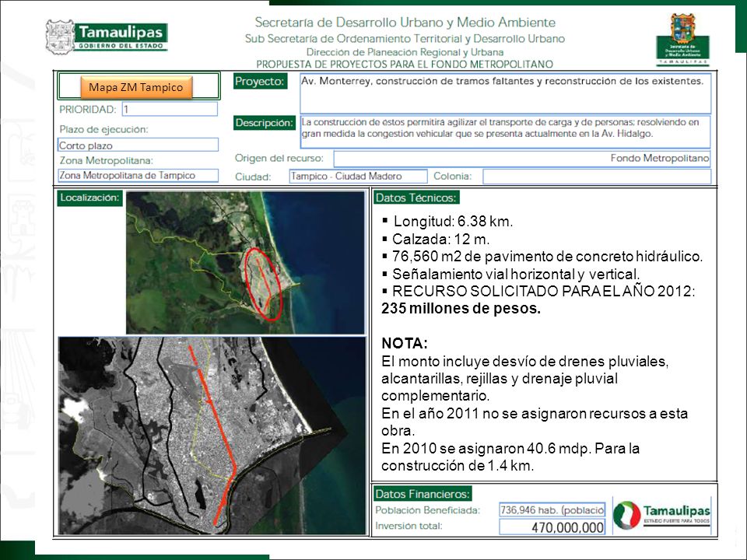Click 'RECURSO SOLICITADO PARA EL AÑO 2012:' line

[544, 292]
